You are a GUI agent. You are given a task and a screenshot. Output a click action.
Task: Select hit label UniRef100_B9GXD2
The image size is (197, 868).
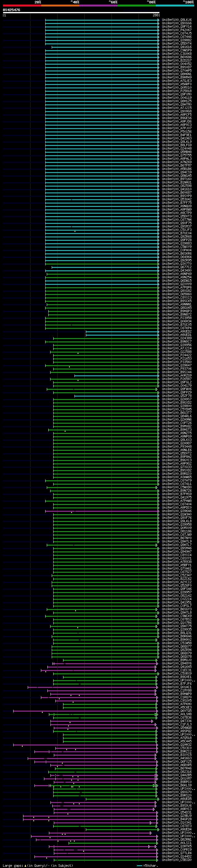click(x=177, y=402)
